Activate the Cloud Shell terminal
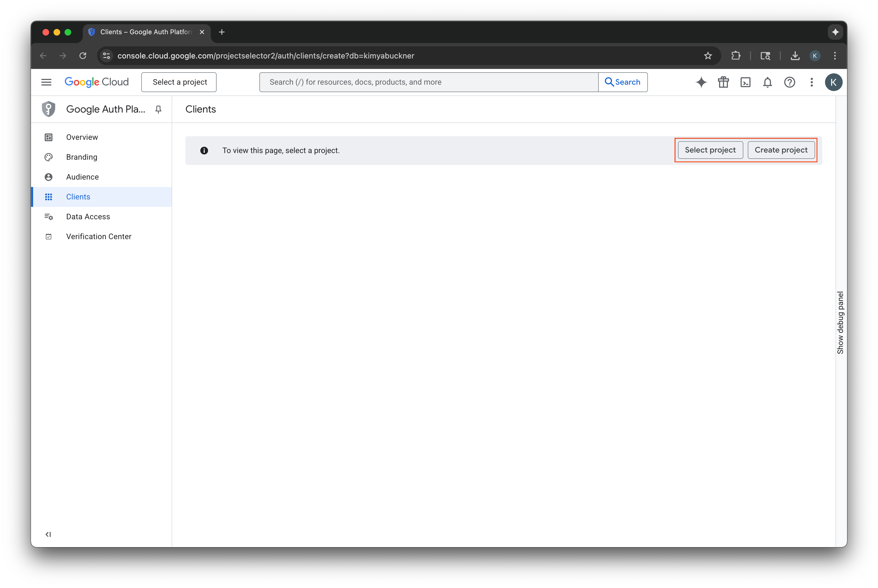 [x=746, y=82]
